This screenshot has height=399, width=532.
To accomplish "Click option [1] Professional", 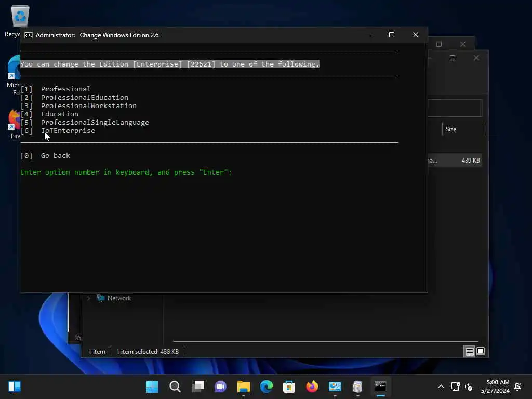I will point(56,89).
